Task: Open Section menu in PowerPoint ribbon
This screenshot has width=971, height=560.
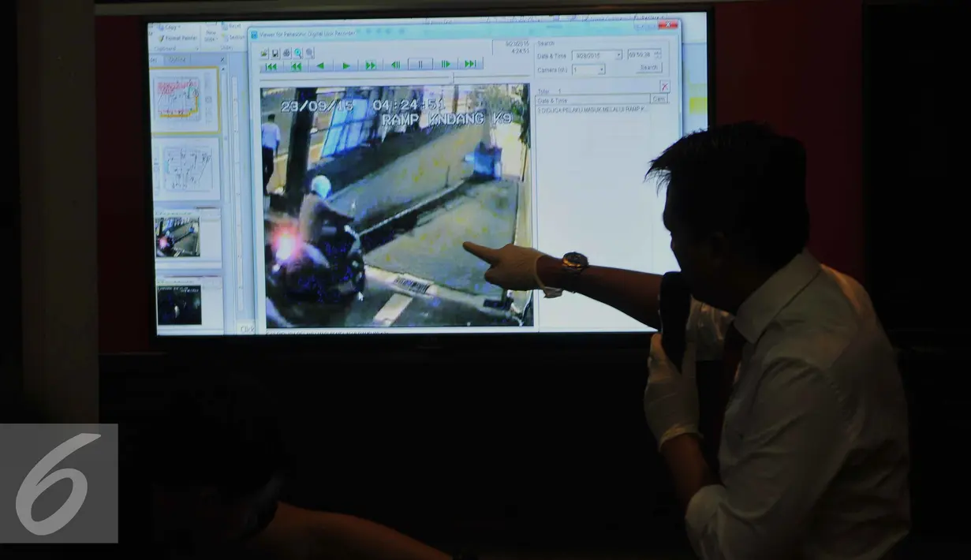Action: (x=234, y=37)
